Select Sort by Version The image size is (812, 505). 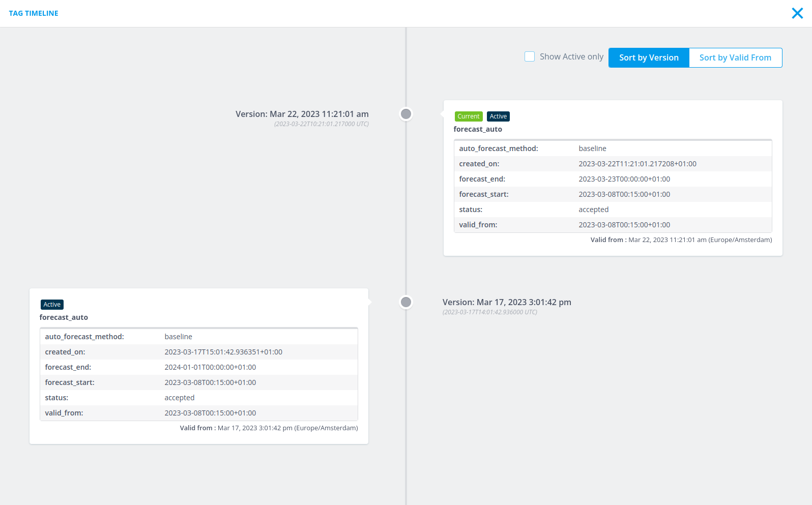[649, 57]
